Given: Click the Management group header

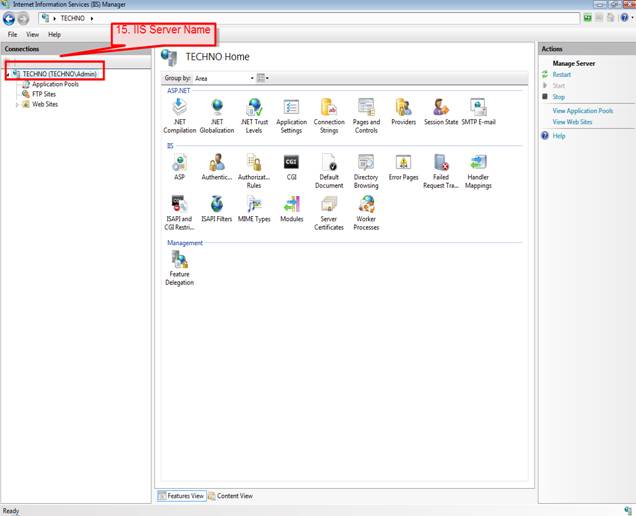Looking at the screenshot, I should (185, 243).
